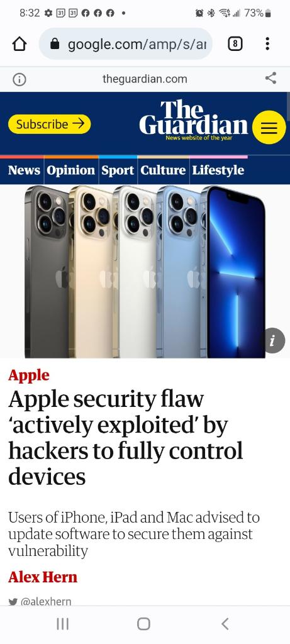290x644 pixels.
Task: Open the Lifestyle section tab
Action: click(218, 170)
